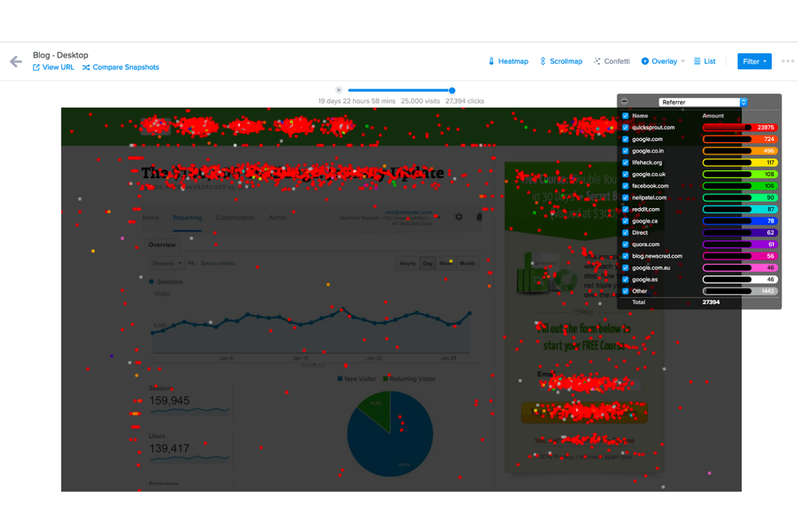Viewport: 798px width, 532px height.
Task: Disable the facebook.com referrer checkbox
Action: 625,185
